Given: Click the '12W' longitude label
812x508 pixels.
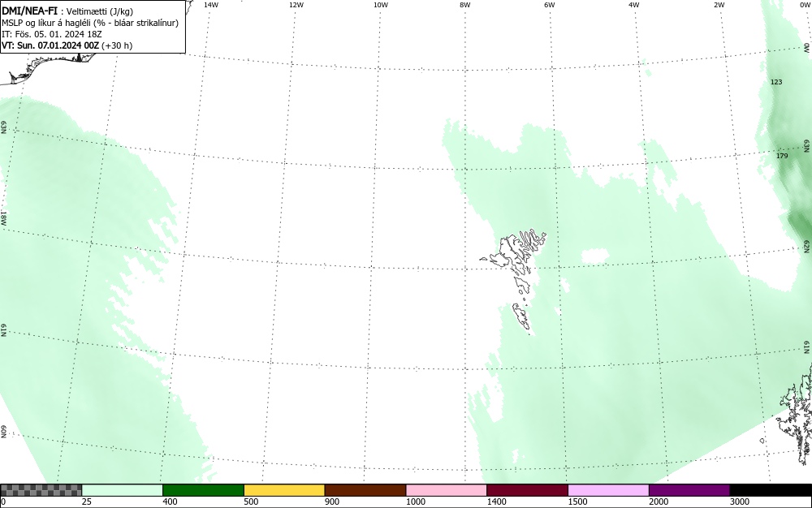Looking at the screenshot, I should [x=296, y=5].
